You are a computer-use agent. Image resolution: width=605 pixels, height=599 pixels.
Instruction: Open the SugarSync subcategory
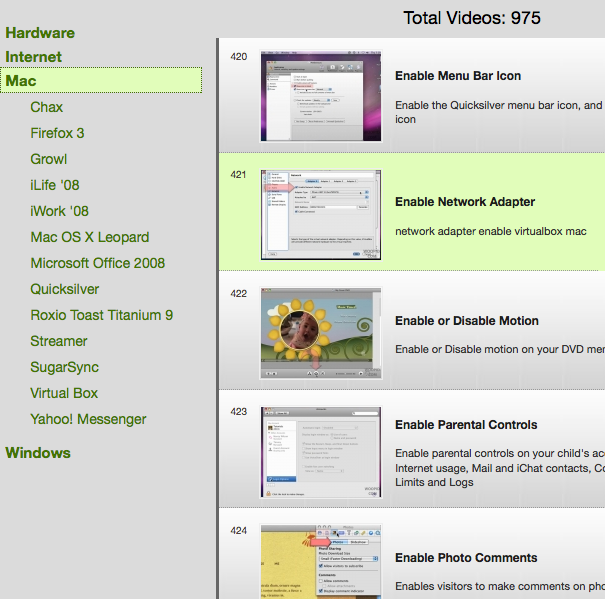(x=64, y=367)
